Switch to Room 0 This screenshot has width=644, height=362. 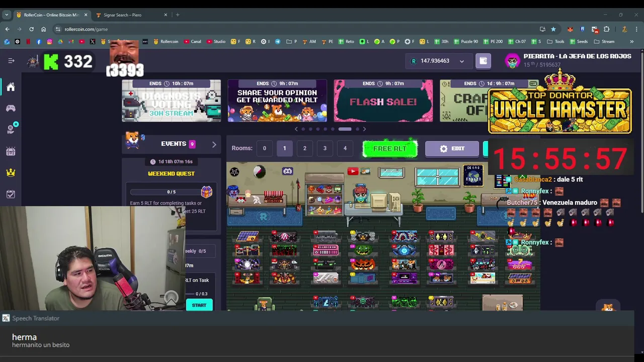(264, 148)
